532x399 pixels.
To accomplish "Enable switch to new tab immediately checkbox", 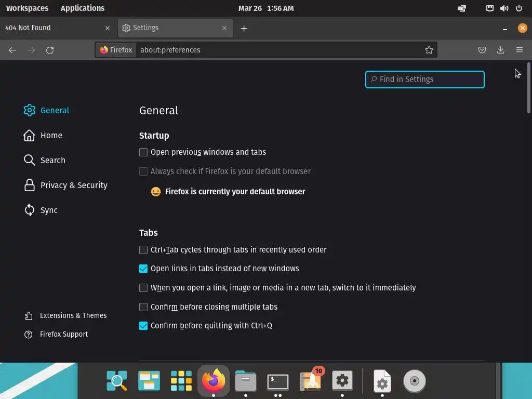I will [143, 288].
